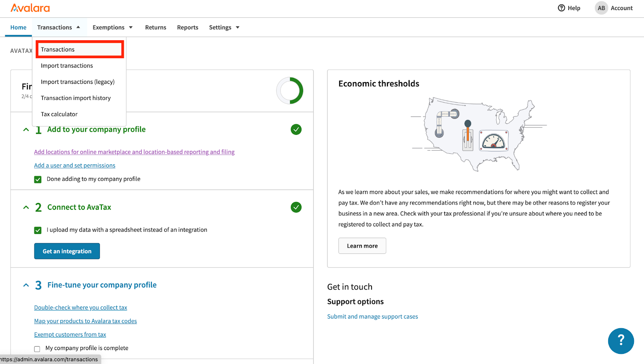Collapse step 1 Add to your company profile
This screenshot has width=644, height=364.
26,130
